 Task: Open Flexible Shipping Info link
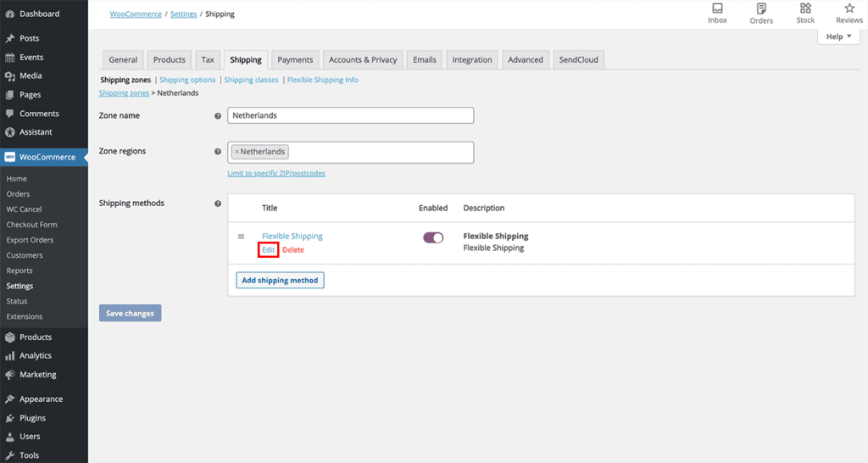322,80
